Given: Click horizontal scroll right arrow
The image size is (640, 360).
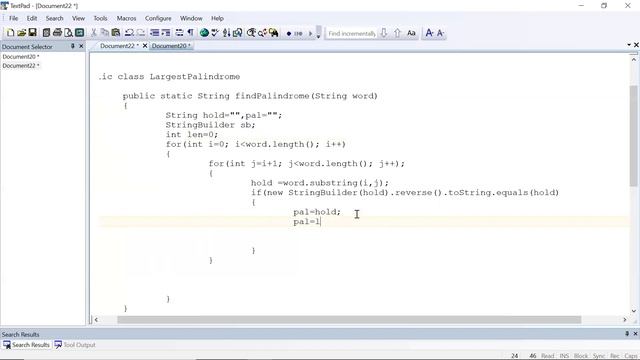Looking at the screenshot, I should (624, 320).
